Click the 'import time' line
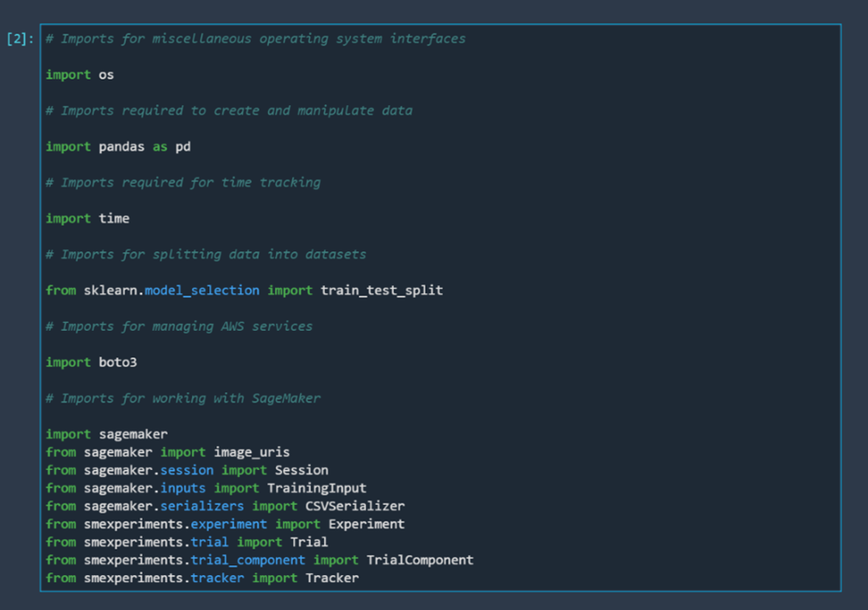868x610 pixels. pos(88,219)
